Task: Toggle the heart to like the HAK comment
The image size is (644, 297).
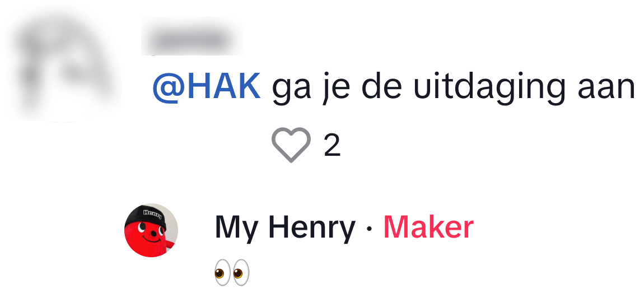Action: (x=291, y=145)
